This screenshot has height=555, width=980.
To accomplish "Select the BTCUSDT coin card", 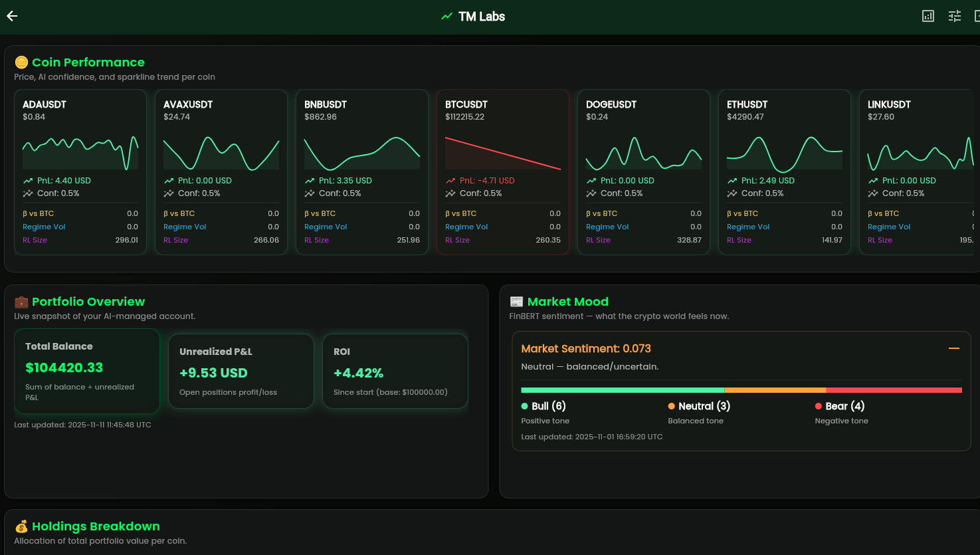I will tap(502, 172).
